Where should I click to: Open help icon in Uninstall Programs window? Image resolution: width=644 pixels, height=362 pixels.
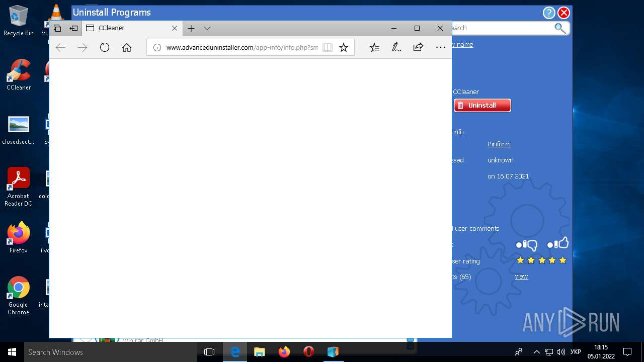[x=549, y=13]
